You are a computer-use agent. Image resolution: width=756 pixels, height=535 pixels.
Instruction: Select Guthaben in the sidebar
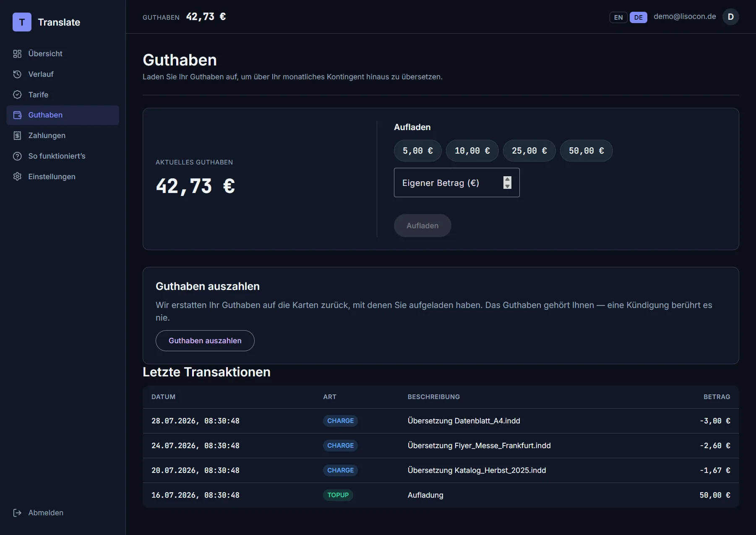[x=63, y=115]
